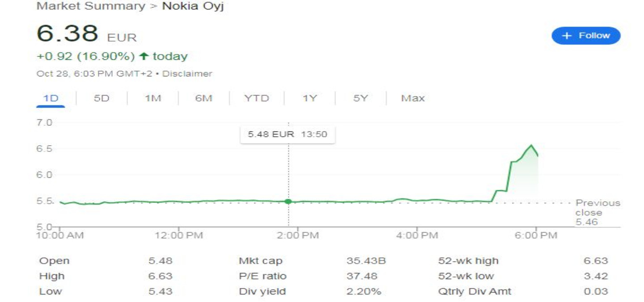Screen dimensions: 644x302
Task: Click the price spike peak on the chart
Action: (x=531, y=145)
